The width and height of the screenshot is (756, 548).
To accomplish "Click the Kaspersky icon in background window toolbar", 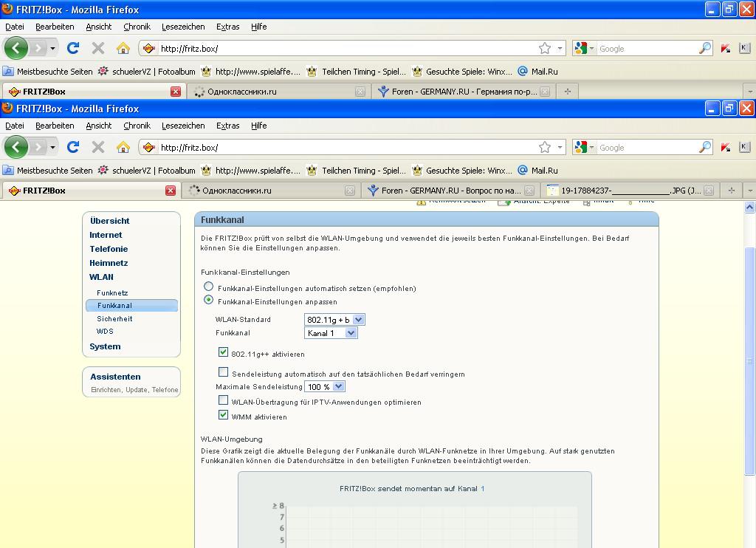I will point(725,48).
